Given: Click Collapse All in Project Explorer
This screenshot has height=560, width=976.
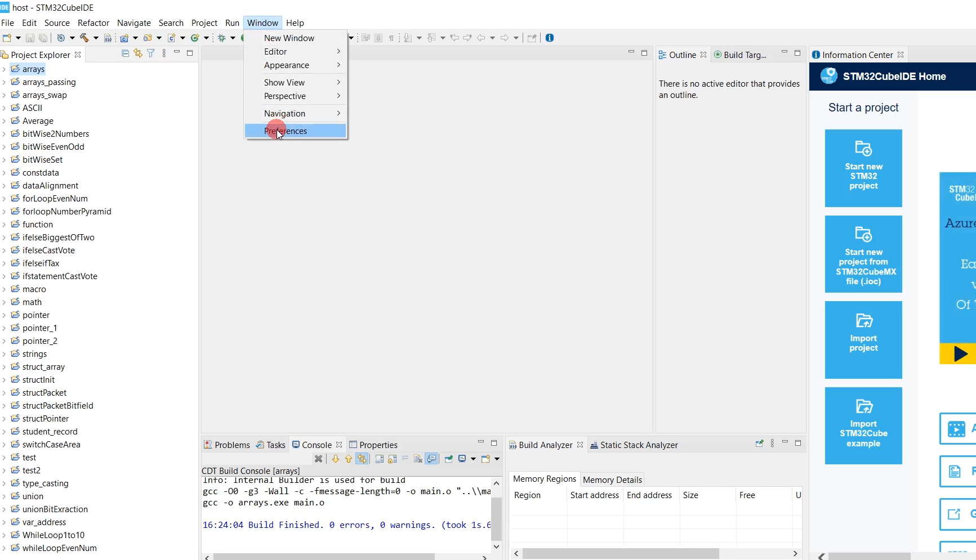Looking at the screenshot, I should coord(125,53).
